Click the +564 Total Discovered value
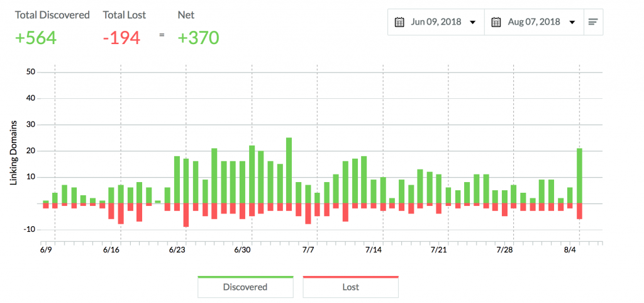 [36, 38]
